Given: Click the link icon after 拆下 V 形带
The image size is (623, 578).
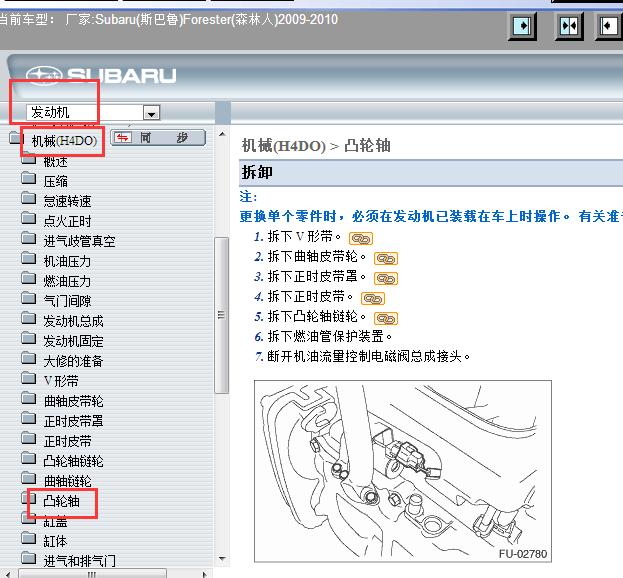Looking at the screenshot, I should [361, 238].
